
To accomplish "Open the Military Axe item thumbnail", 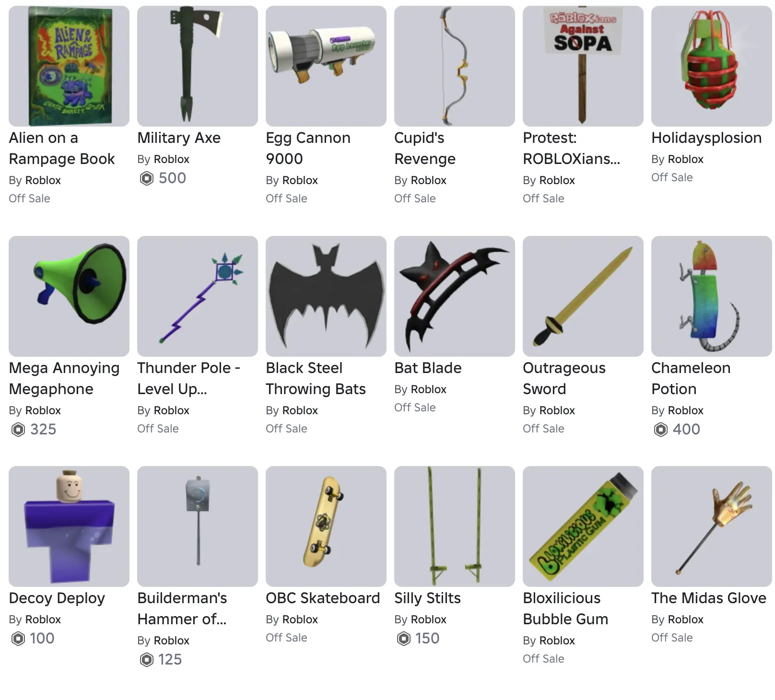I will (197, 66).
